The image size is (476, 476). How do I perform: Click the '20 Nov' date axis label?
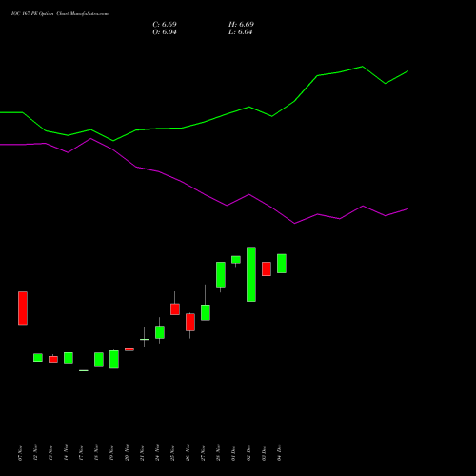point(127,453)
